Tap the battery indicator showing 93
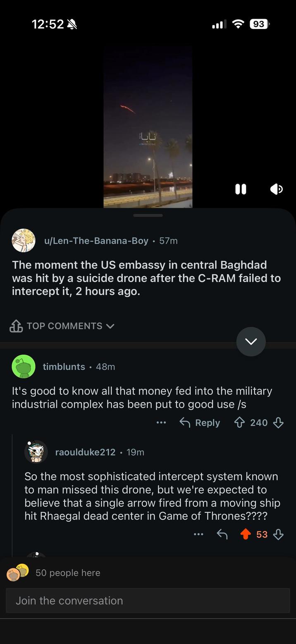This screenshot has height=644, width=296. click(x=259, y=24)
